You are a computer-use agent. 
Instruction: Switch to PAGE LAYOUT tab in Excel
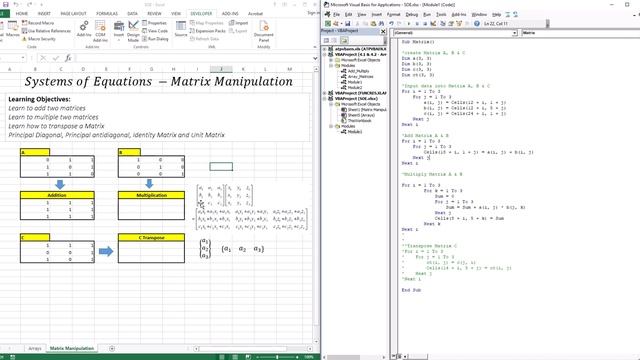tap(73, 13)
